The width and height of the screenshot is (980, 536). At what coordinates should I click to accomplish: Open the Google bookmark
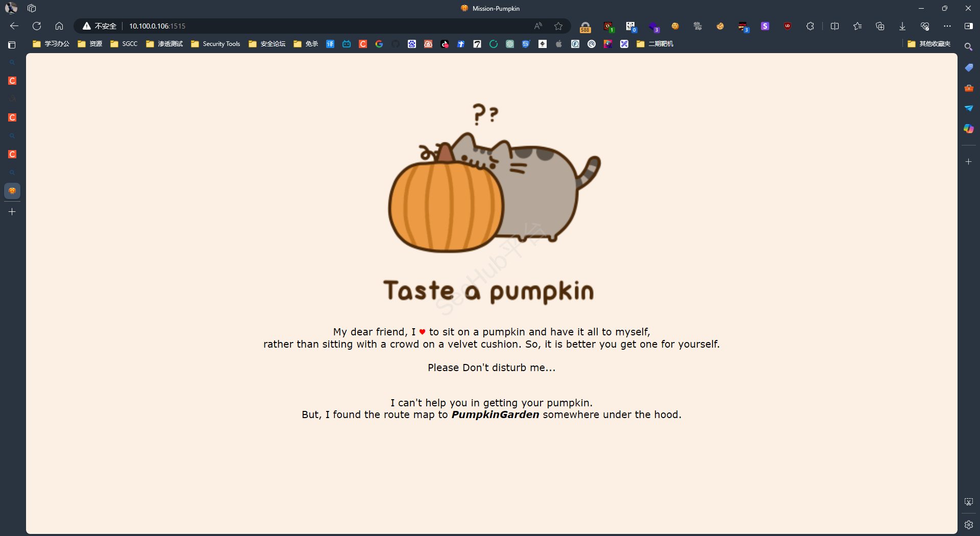(x=379, y=44)
